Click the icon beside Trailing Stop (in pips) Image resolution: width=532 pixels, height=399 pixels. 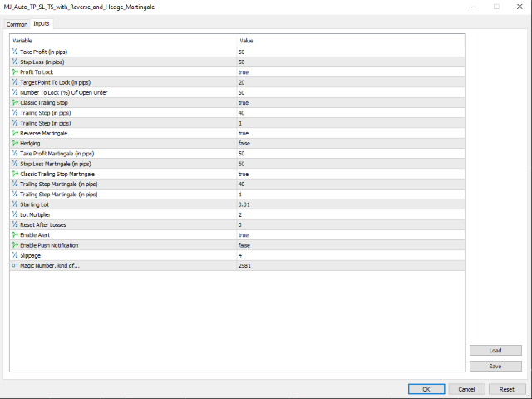click(x=15, y=113)
